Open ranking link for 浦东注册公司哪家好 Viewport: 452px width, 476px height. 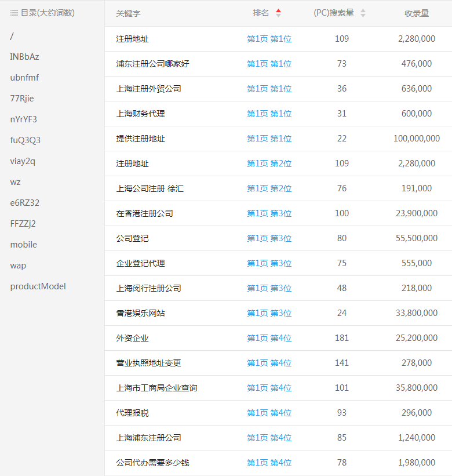click(x=269, y=64)
